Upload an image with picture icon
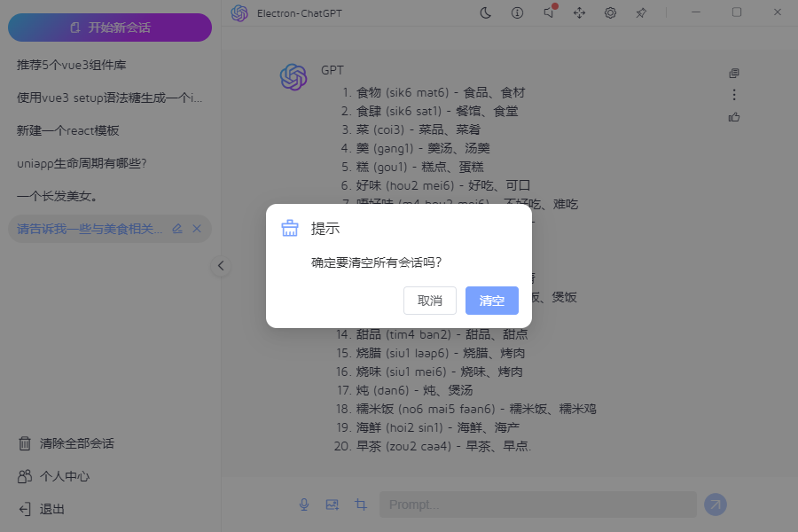798x532 pixels. (332, 505)
